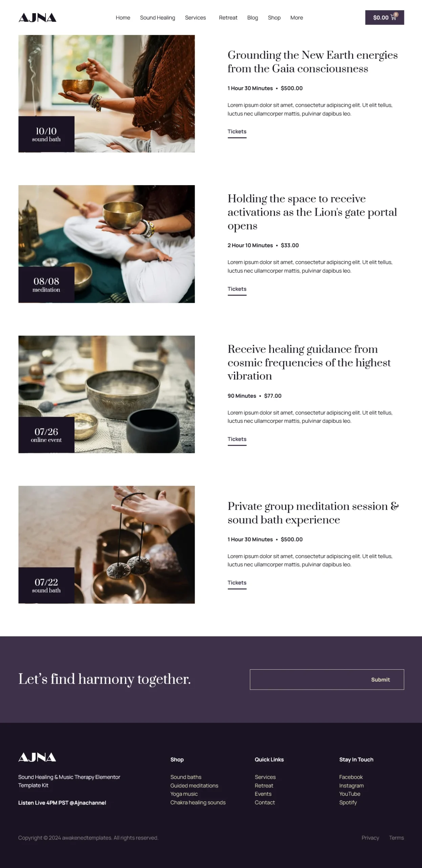Click Tickets for the Lion's gate portal event
Viewport: 422px width, 868px height.
pos(237,289)
